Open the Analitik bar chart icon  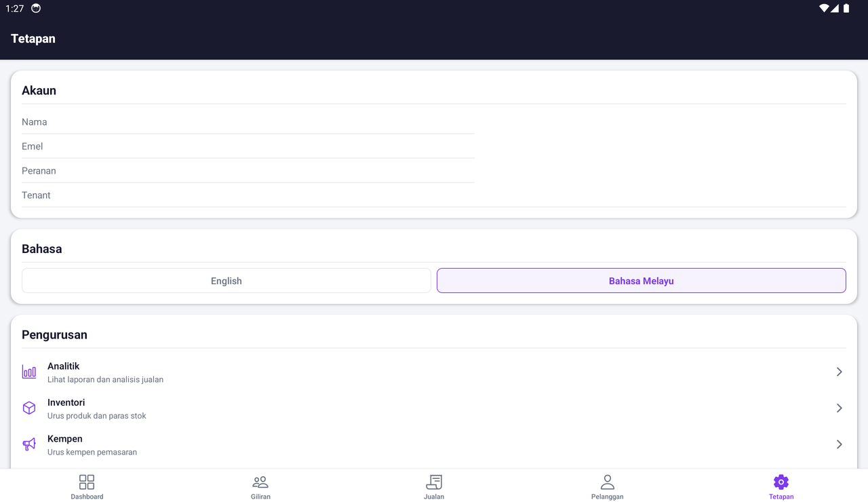[29, 372]
